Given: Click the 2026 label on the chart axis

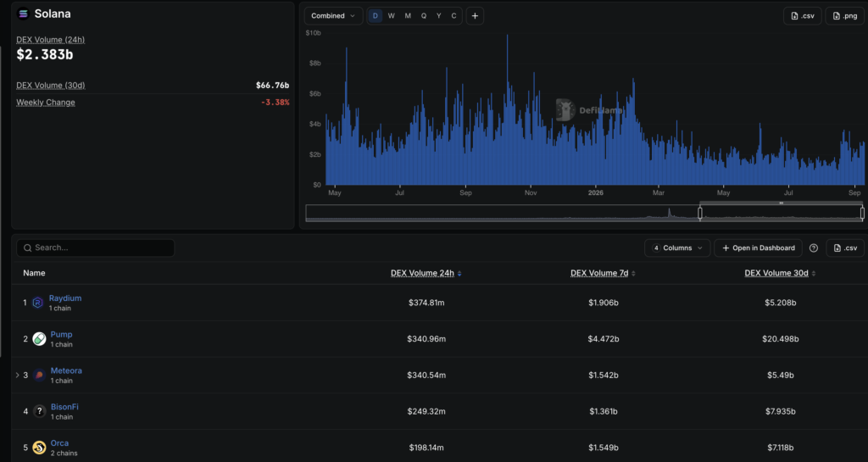Looking at the screenshot, I should pos(596,193).
